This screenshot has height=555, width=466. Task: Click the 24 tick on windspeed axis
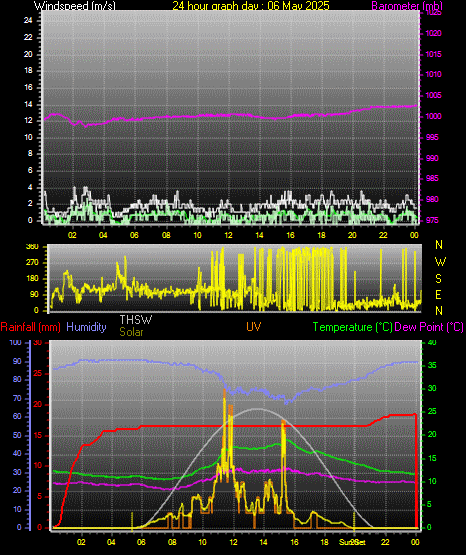(x=28, y=21)
